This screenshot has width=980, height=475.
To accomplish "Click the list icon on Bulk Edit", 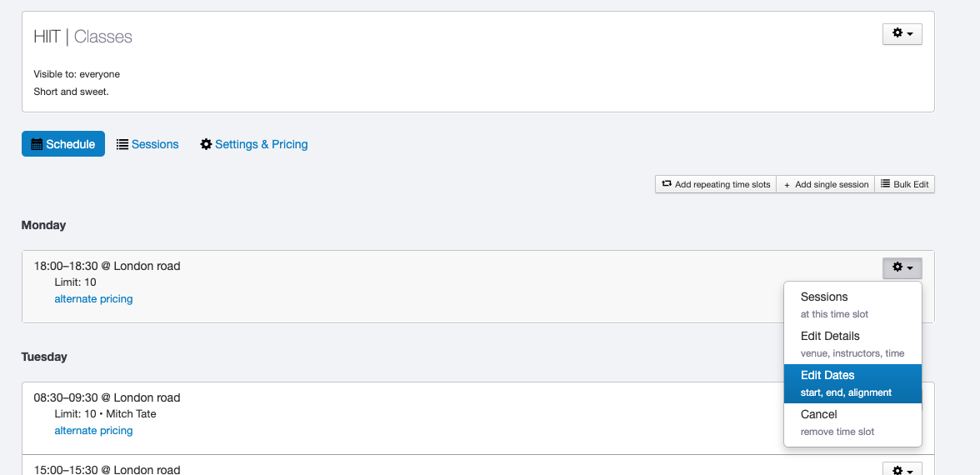I will point(886,184).
